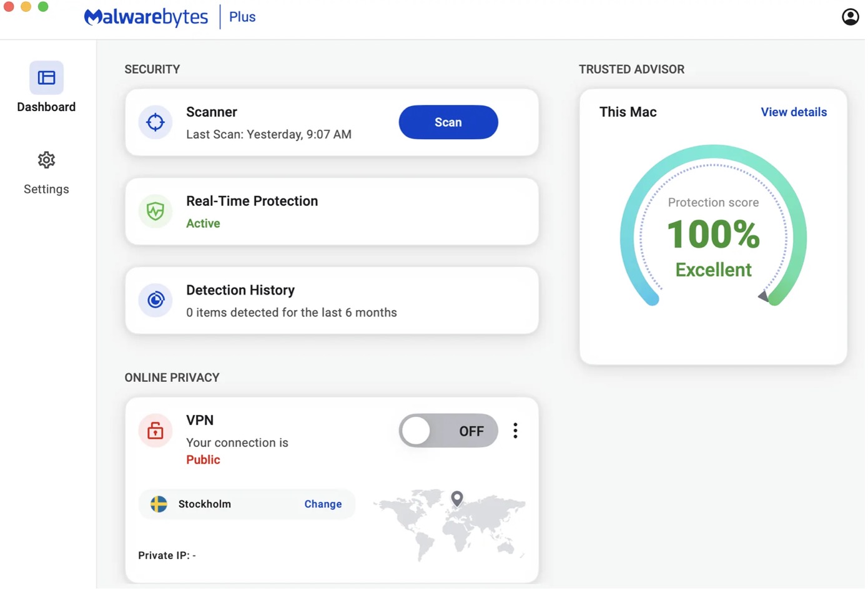Click the Dashboard sidebar icon
The image size is (868, 591).
pos(46,78)
